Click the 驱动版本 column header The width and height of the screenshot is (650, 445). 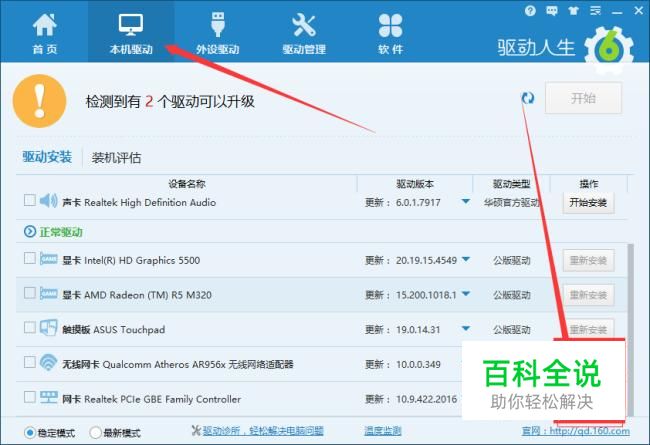click(x=415, y=184)
